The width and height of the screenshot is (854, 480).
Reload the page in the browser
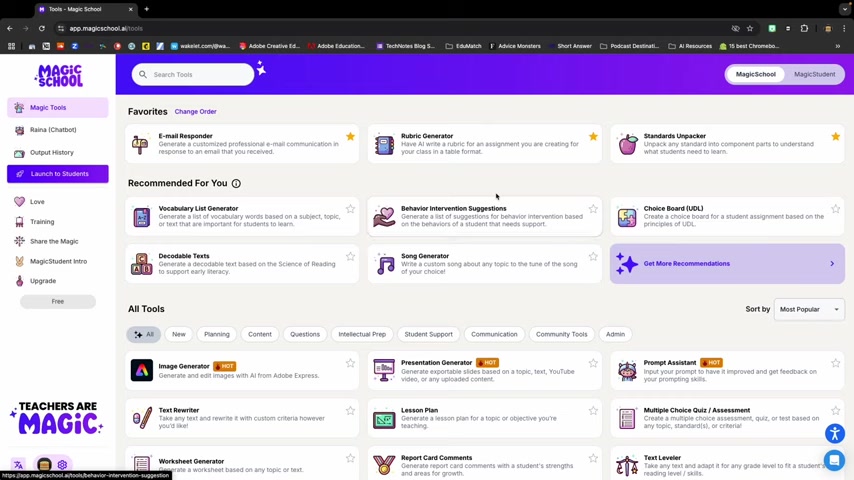pyautogui.click(x=42, y=28)
